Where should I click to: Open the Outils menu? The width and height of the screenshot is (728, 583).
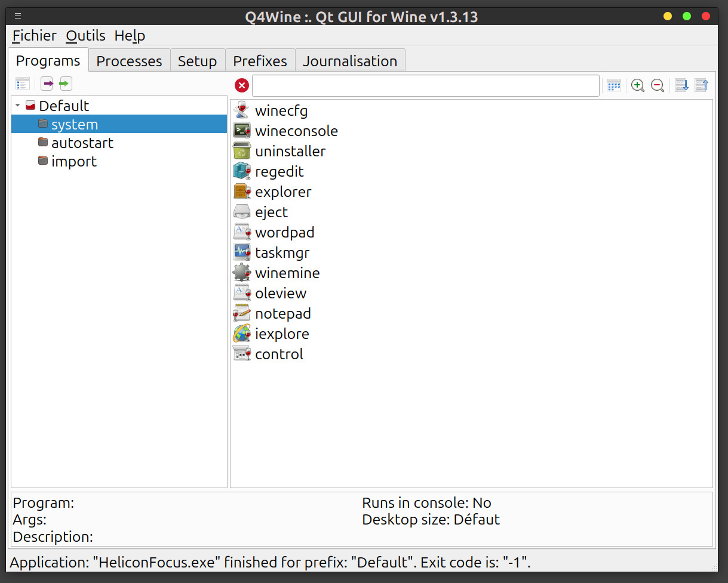point(85,36)
